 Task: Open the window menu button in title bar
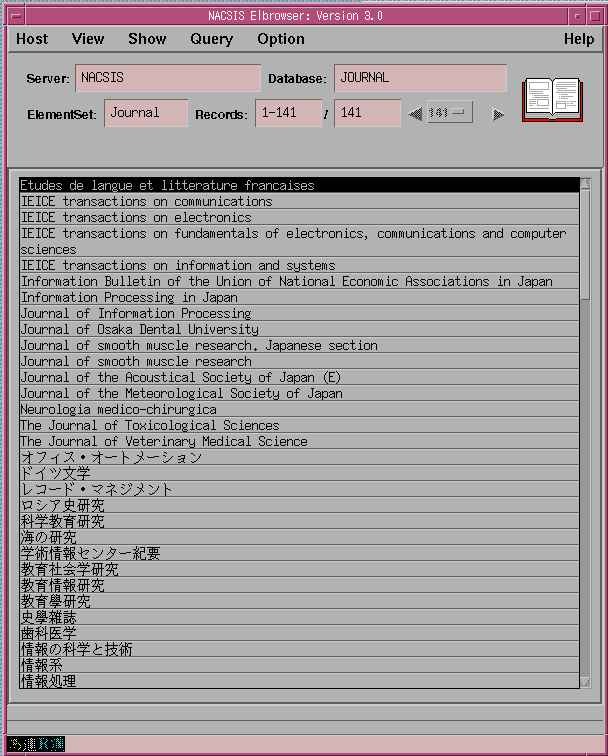16,16
